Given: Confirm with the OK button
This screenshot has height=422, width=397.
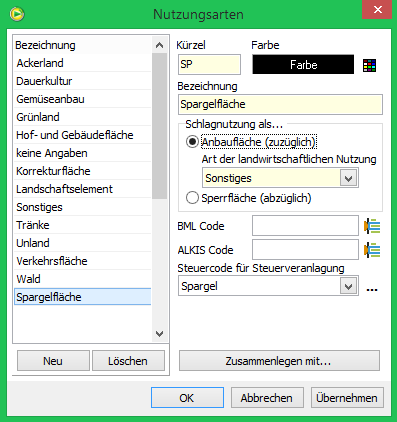Looking at the screenshot, I should pos(187,397).
